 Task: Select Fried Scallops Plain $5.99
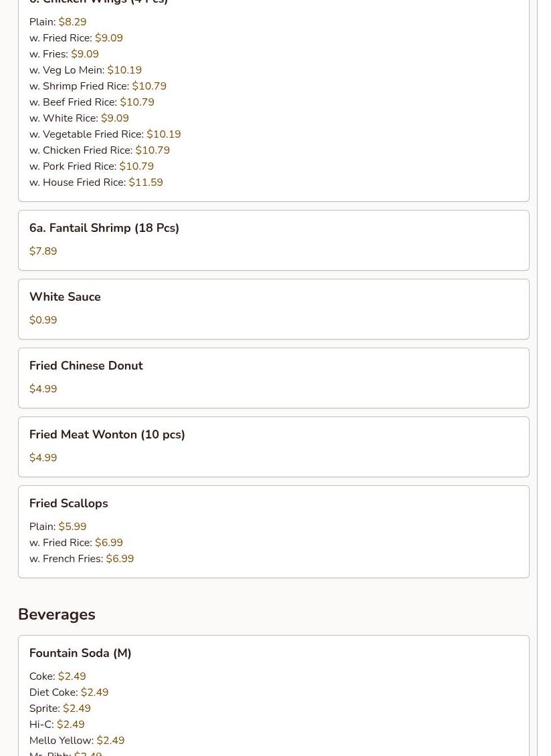point(58,527)
